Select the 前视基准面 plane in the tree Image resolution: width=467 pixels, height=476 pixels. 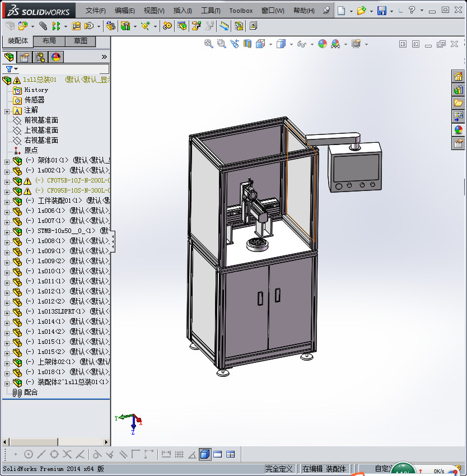tap(41, 120)
